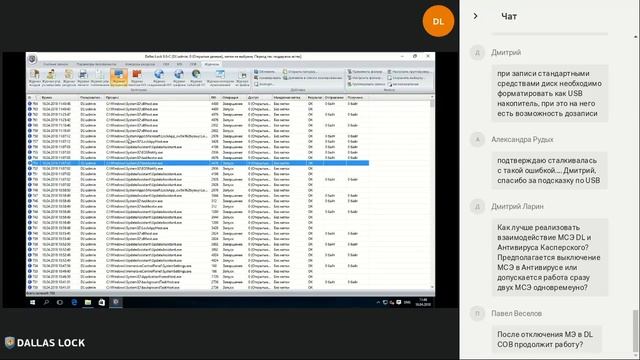Open Журнал пакетов МЭ firewall icon
This screenshot has height=360, width=640.
pyautogui.click(x=137, y=78)
